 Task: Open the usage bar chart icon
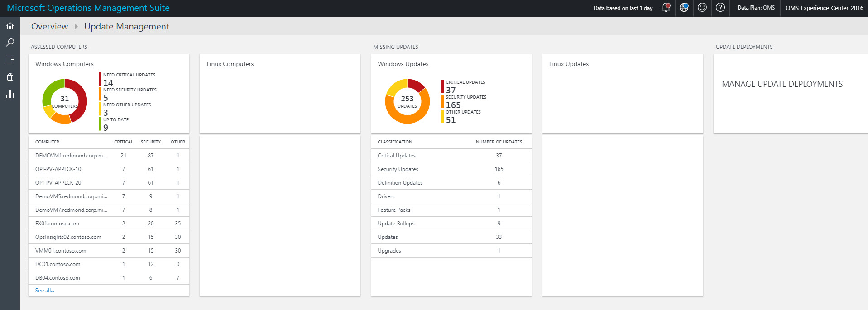coord(10,94)
